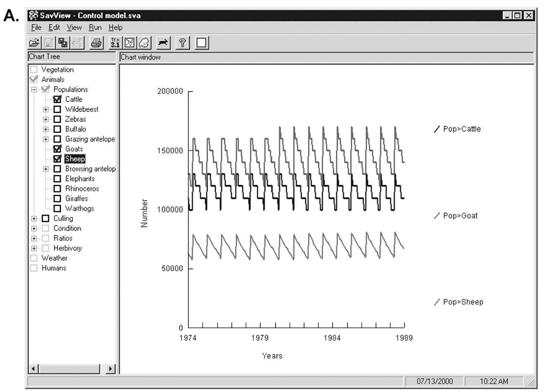The width and height of the screenshot is (547, 392).
Task: Click the chart tree scrollbar right arrow
Action: click(x=110, y=369)
